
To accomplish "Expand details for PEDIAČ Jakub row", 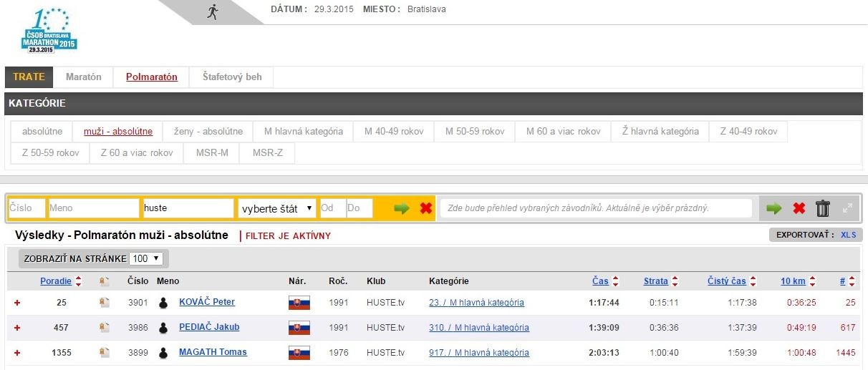I will point(17,328).
